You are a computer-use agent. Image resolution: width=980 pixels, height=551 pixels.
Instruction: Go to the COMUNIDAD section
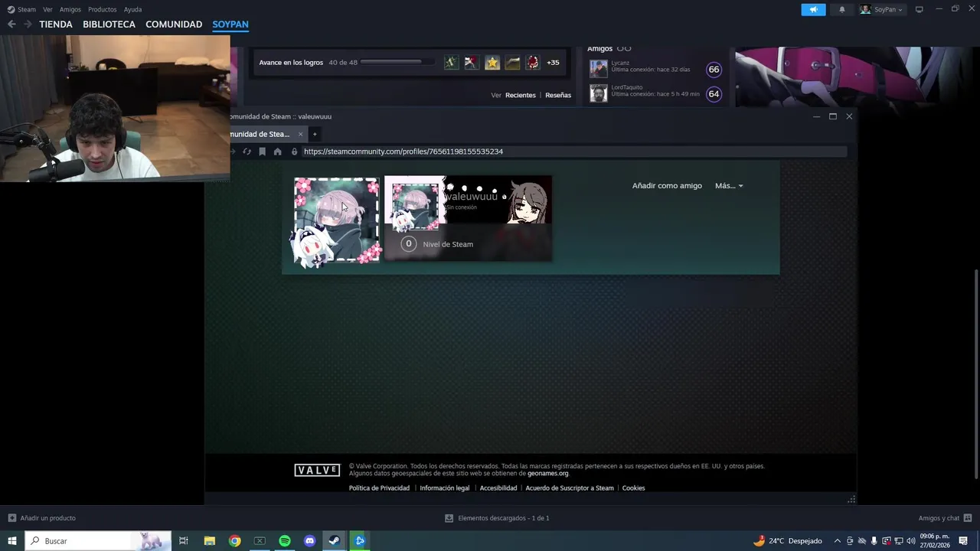tap(174, 24)
